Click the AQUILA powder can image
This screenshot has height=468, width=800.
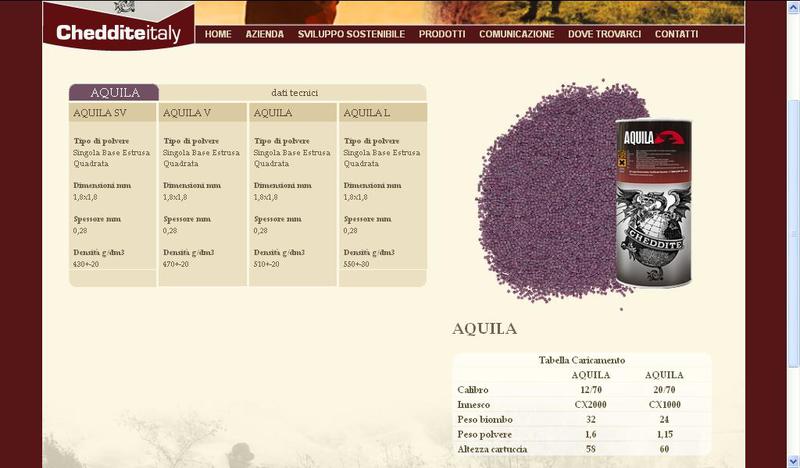[x=654, y=203]
